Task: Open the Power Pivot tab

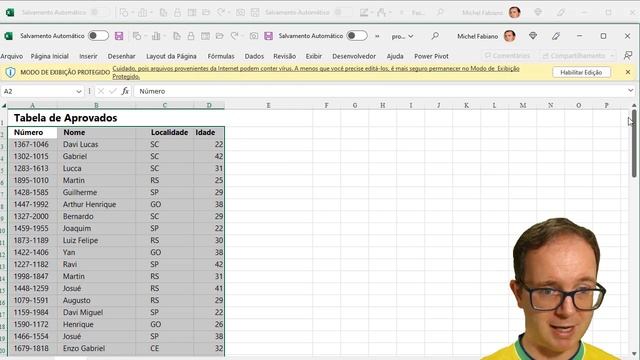Action: point(431,56)
